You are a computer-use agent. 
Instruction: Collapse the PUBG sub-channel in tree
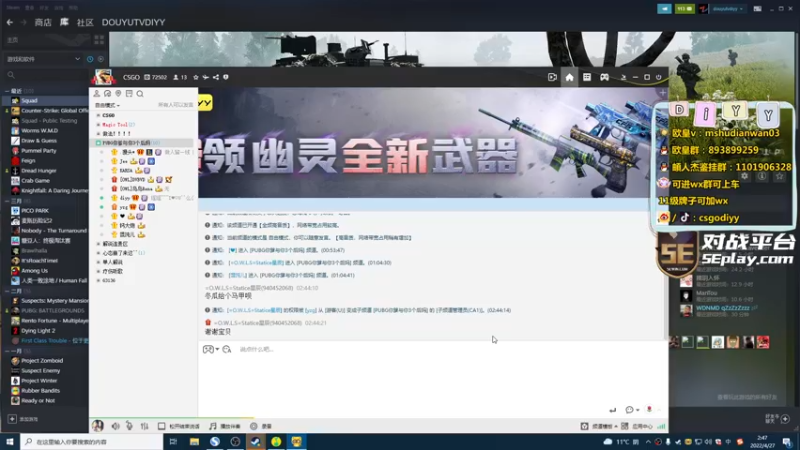coord(98,143)
